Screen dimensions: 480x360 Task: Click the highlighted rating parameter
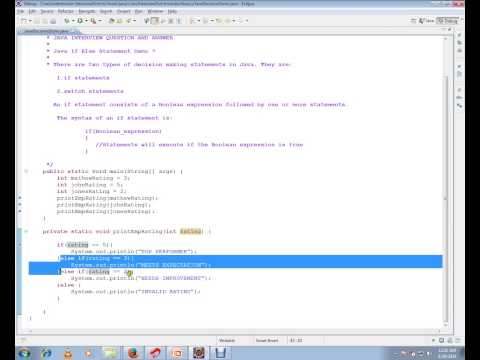[191, 231]
